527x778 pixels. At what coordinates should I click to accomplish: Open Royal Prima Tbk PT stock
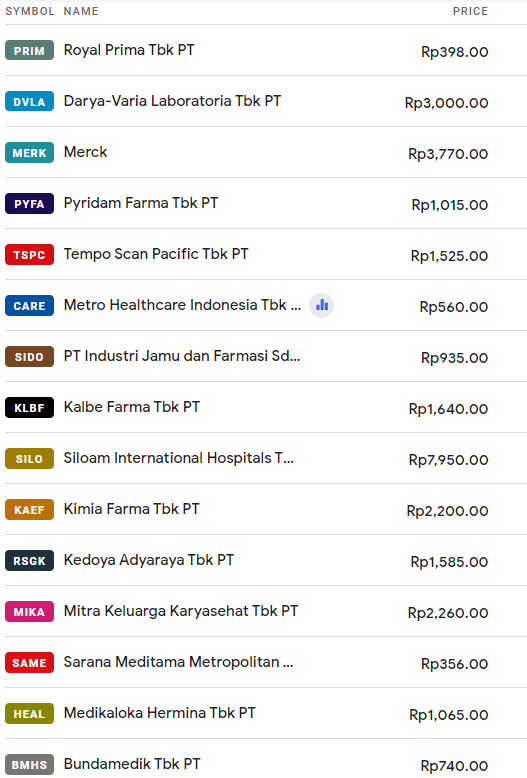[129, 50]
